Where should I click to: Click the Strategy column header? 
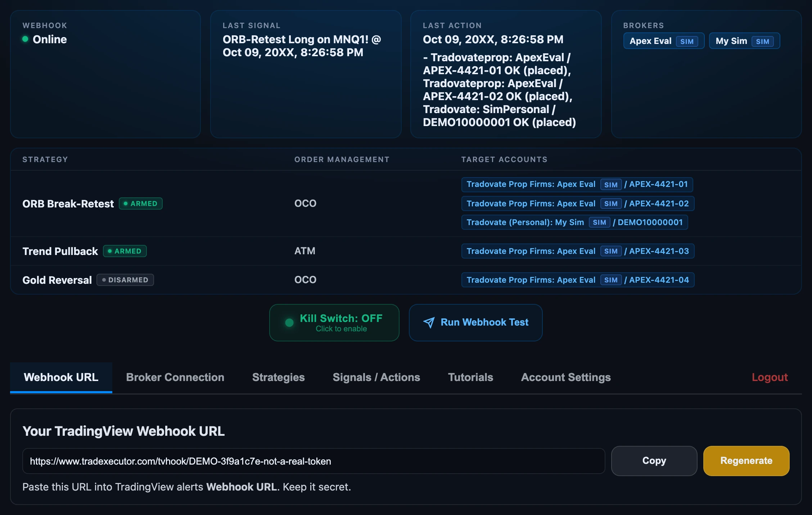pyautogui.click(x=45, y=160)
